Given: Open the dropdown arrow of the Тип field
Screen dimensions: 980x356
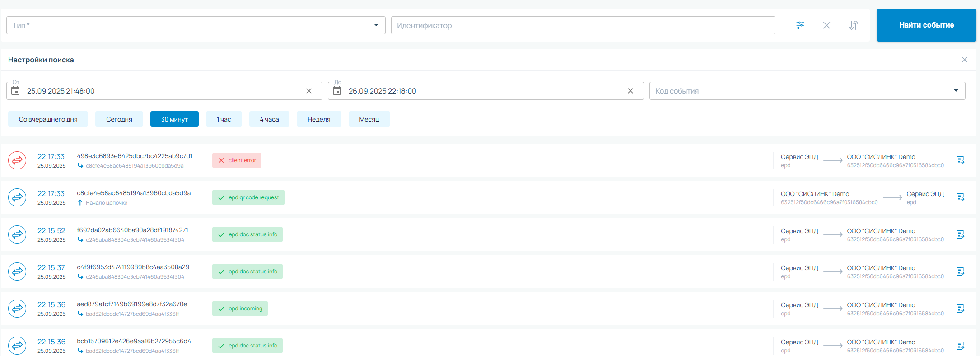Looking at the screenshot, I should (x=376, y=25).
